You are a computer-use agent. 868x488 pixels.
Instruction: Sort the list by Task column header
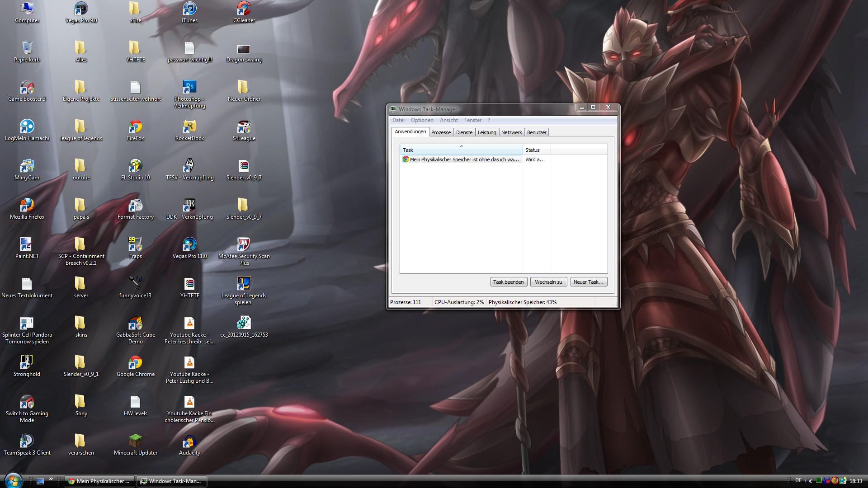(x=461, y=150)
